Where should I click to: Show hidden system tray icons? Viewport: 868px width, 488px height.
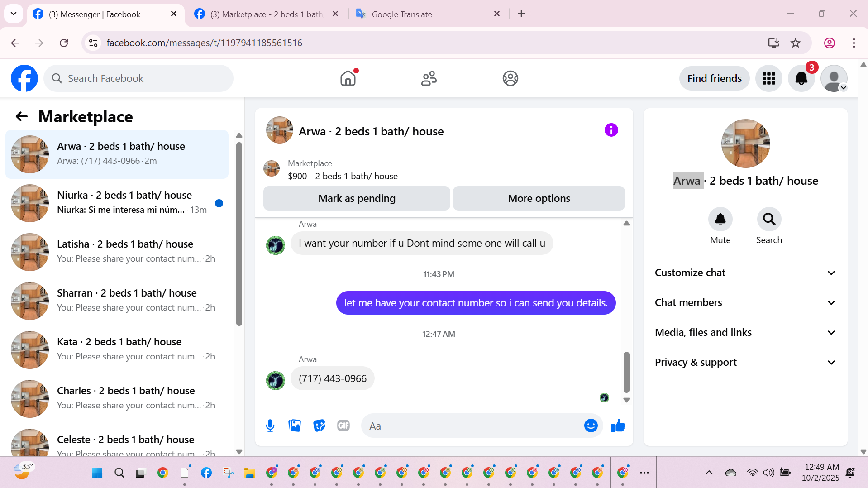pos(709,473)
